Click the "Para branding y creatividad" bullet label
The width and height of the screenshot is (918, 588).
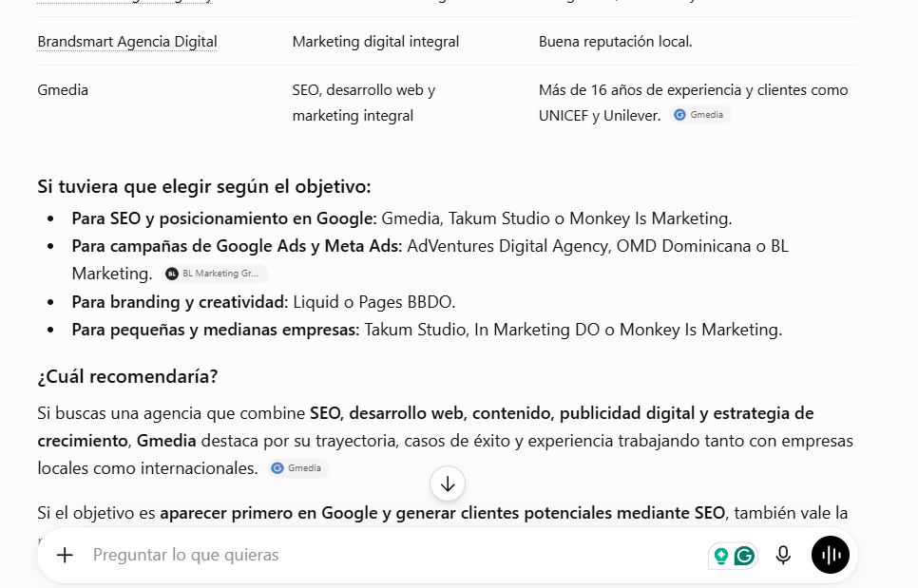[181, 302]
